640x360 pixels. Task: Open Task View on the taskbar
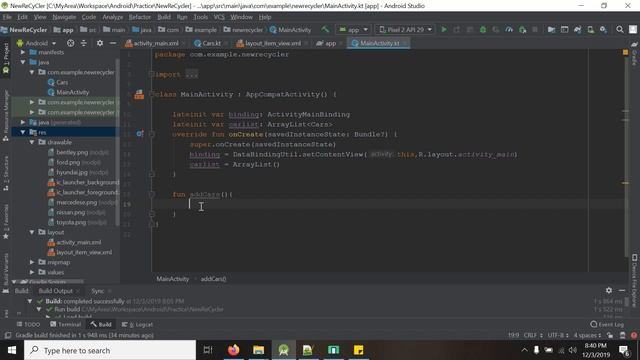[208, 350]
